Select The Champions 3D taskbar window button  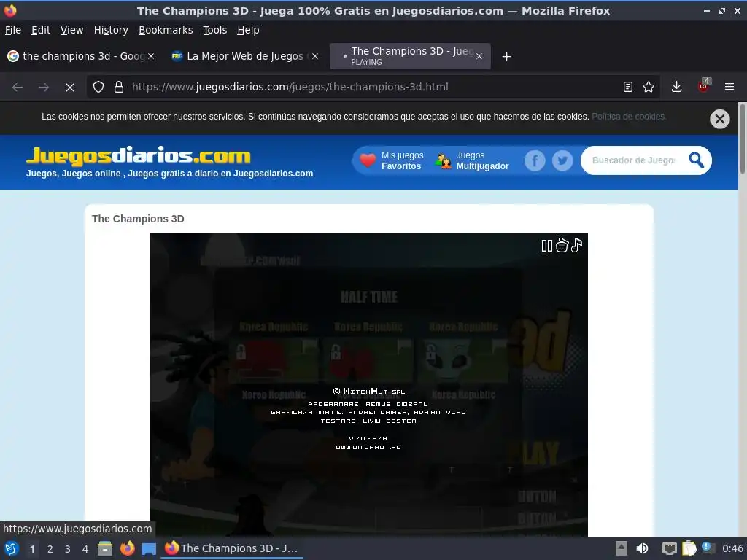(x=232, y=548)
